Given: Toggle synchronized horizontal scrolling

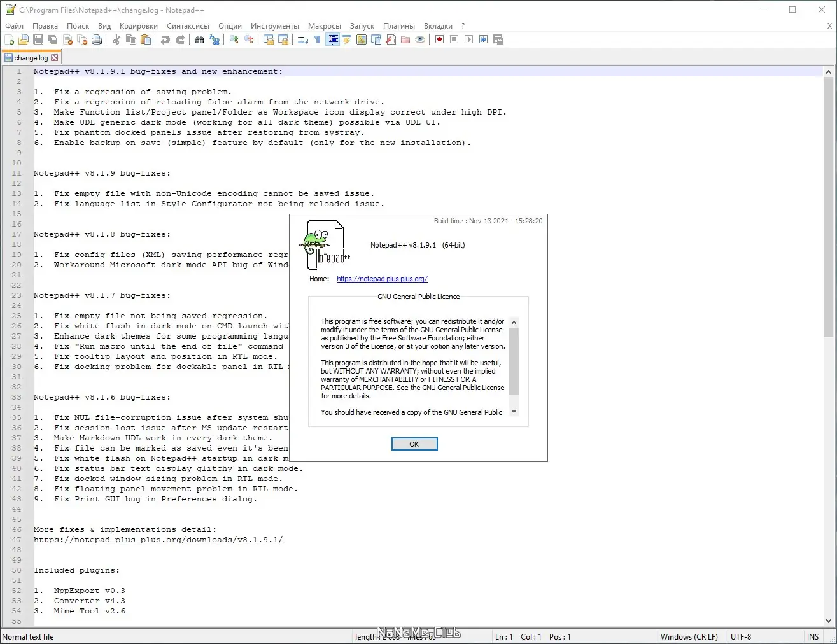Looking at the screenshot, I should click(283, 39).
